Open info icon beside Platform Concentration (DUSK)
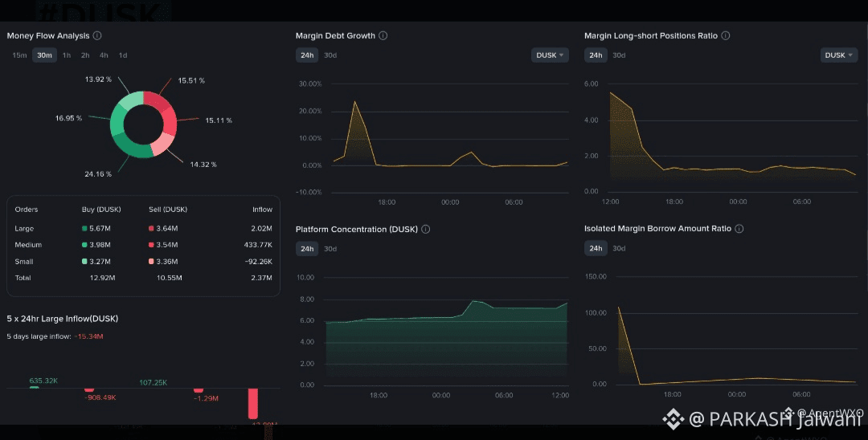 426,229
